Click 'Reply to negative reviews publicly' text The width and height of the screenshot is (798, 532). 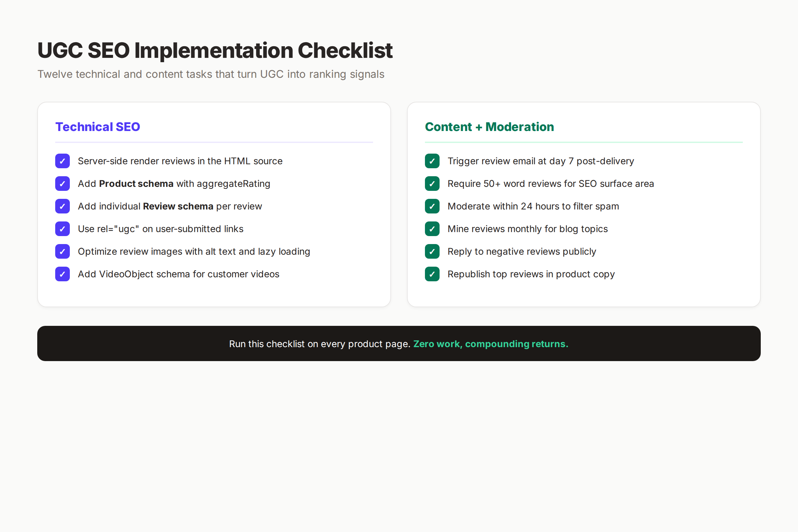pyautogui.click(x=522, y=252)
